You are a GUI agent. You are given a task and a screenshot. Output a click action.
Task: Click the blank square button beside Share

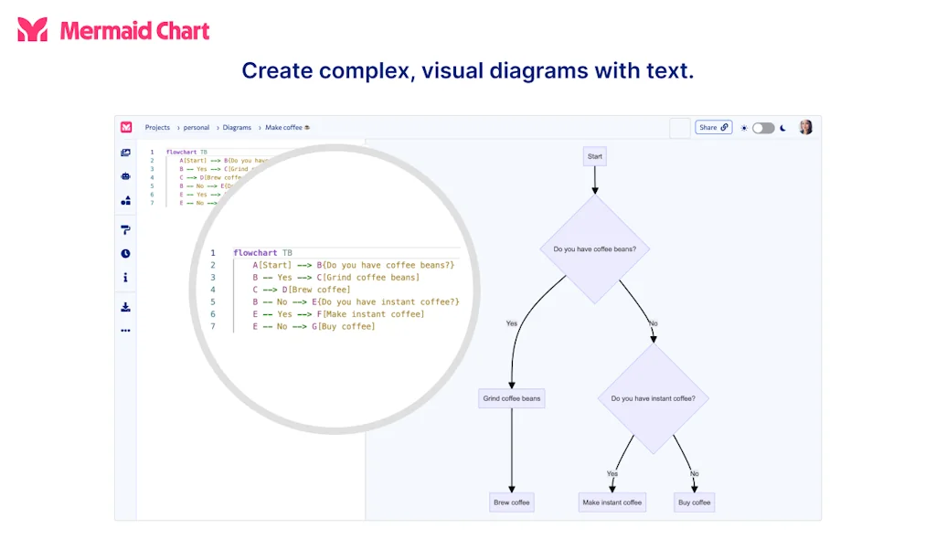pyautogui.click(x=680, y=128)
